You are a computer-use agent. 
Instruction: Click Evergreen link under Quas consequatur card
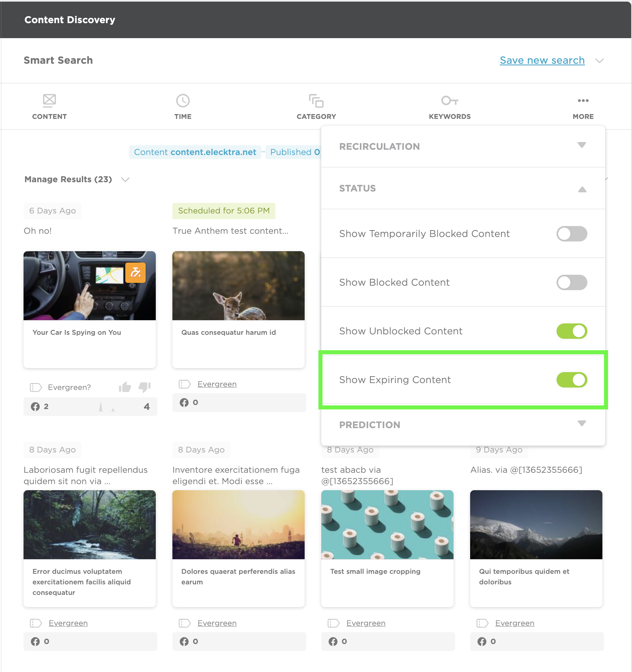pyautogui.click(x=217, y=384)
